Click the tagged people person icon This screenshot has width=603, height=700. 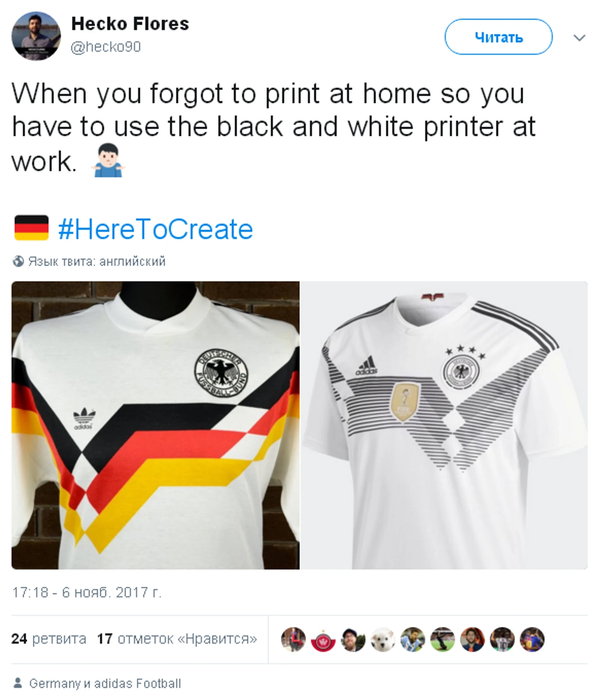18,683
